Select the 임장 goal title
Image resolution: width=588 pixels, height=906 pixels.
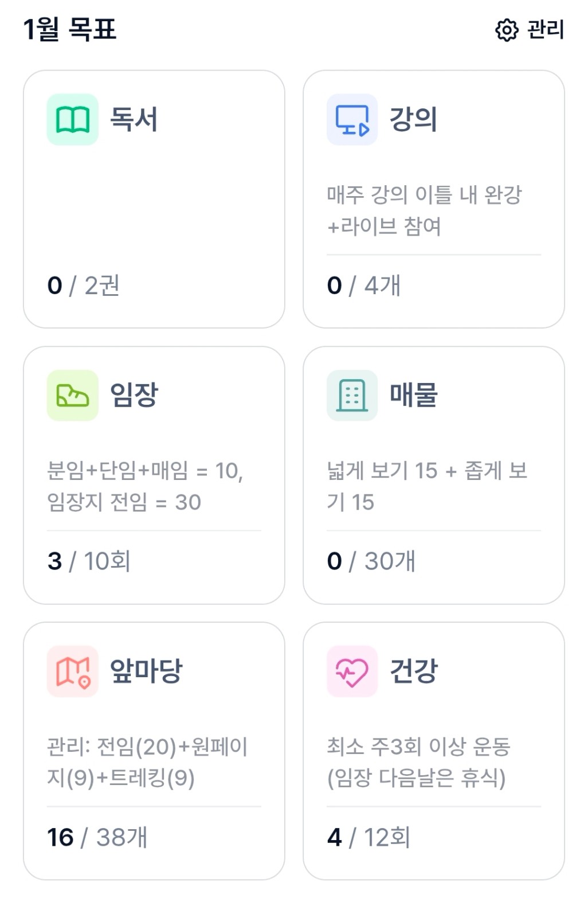click(x=134, y=395)
